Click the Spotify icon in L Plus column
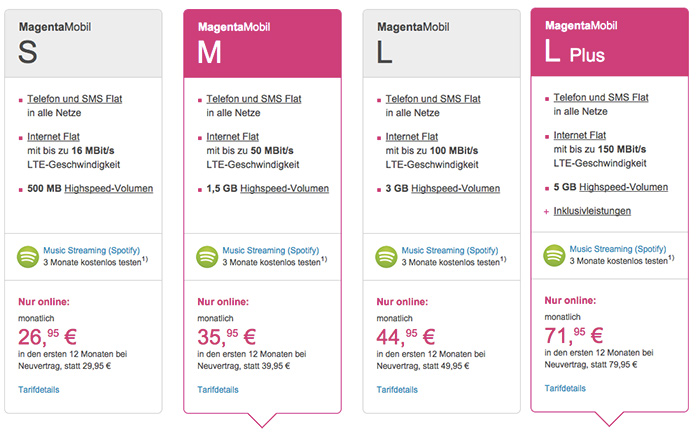Viewport: 700px width, 434px height. click(554, 256)
